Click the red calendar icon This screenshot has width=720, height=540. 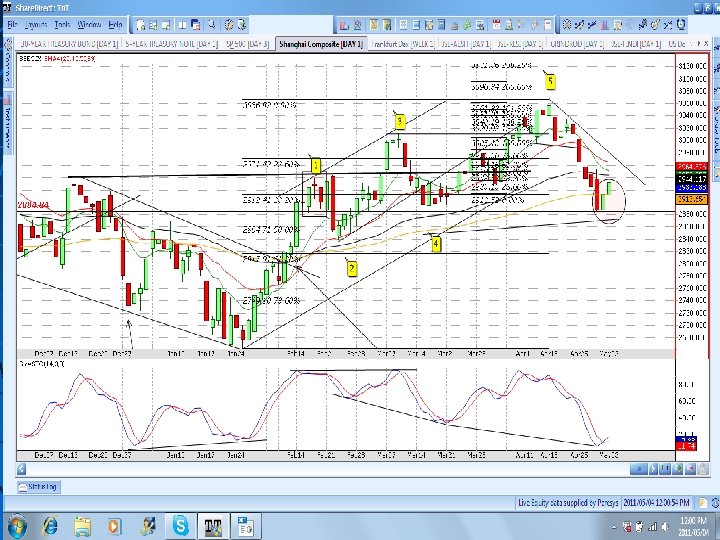pos(496,25)
